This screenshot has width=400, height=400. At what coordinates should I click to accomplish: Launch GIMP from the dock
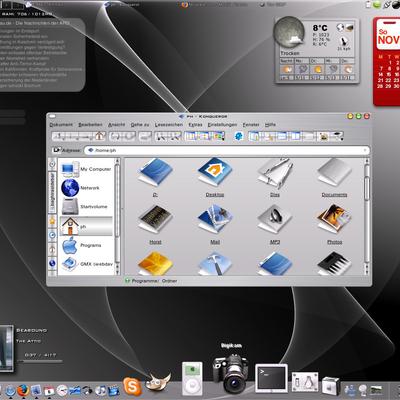point(158,382)
